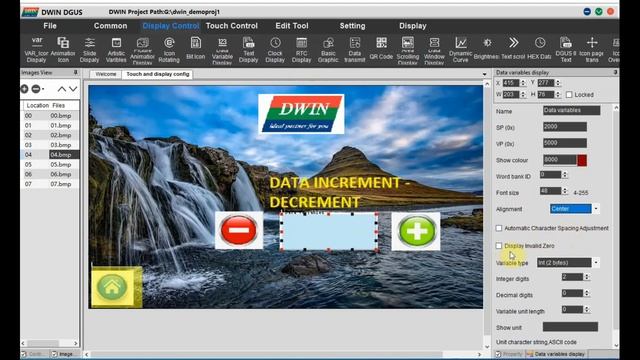Screen dimensions: 640x360
Task: Adjust Word bank ID stepper
Action: tap(565, 175)
